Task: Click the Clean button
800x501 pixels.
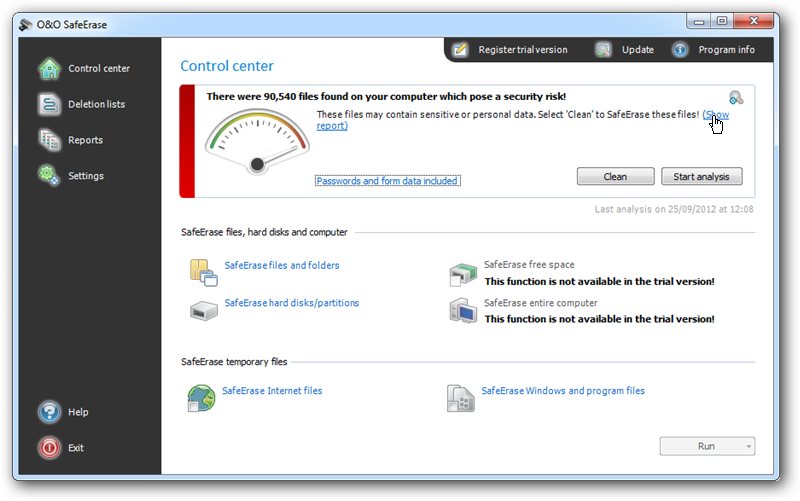Action: coord(615,177)
